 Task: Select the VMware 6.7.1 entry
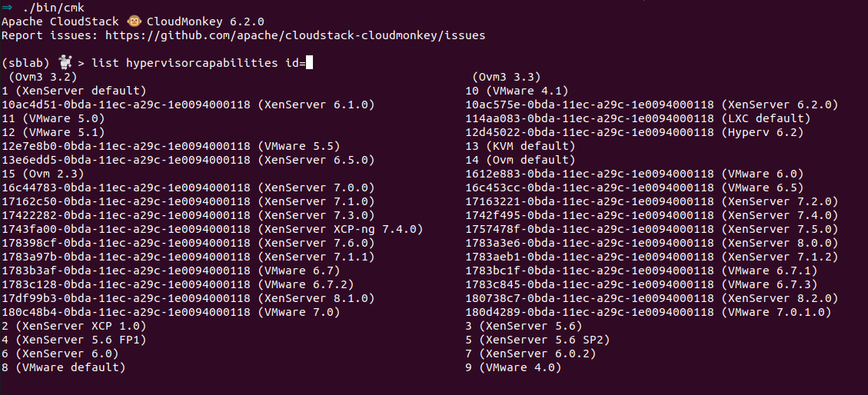point(642,271)
